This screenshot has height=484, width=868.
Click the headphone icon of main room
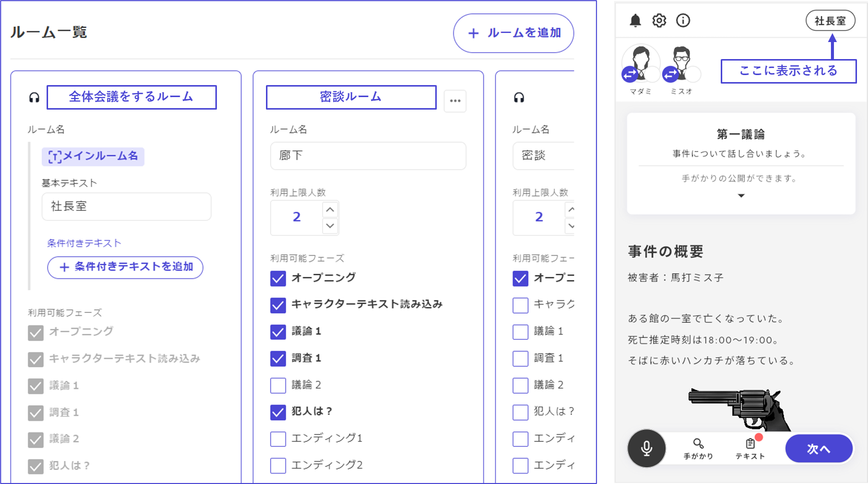[34, 98]
